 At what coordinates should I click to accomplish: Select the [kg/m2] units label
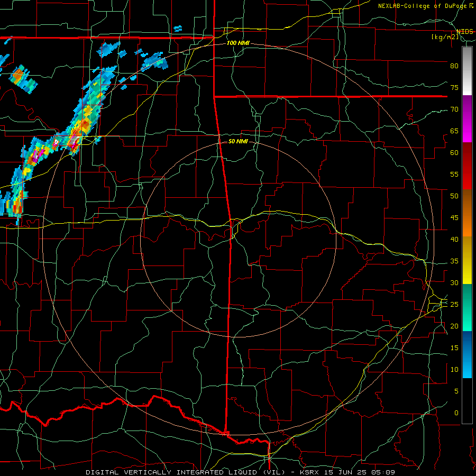[445, 37]
